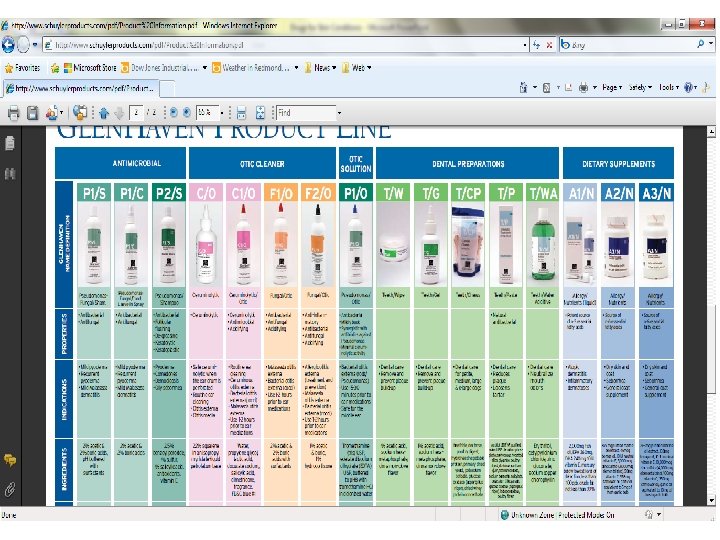Click the ANTIMICROBIAL header in the chart
Image resolution: width=720 pixels, height=540 pixels.
(137, 163)
